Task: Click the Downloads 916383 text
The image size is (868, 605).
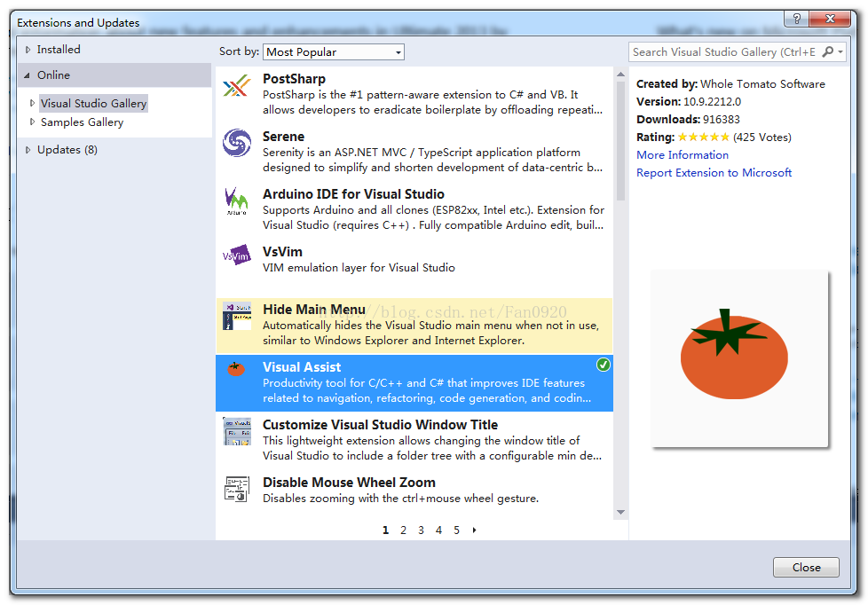Action: coord(688,120)
